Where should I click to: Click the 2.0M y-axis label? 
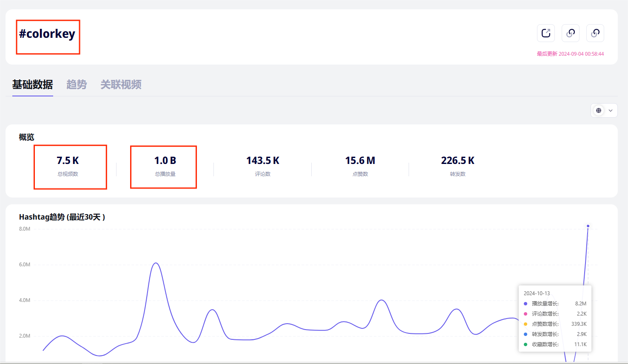pos(25,336)
